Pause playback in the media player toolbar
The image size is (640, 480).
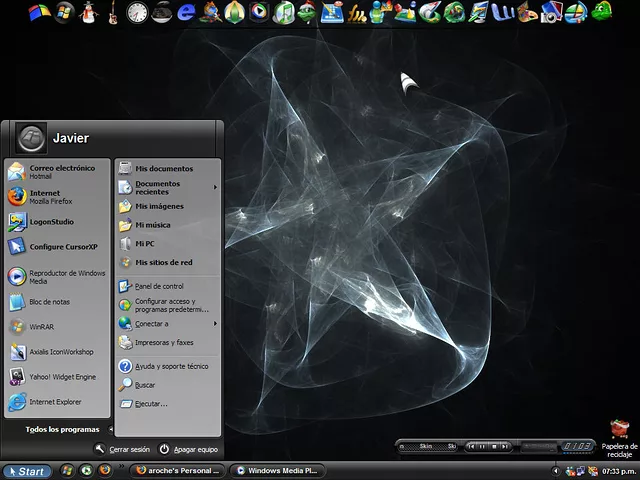pyautogui.click(x=481, y=446)
